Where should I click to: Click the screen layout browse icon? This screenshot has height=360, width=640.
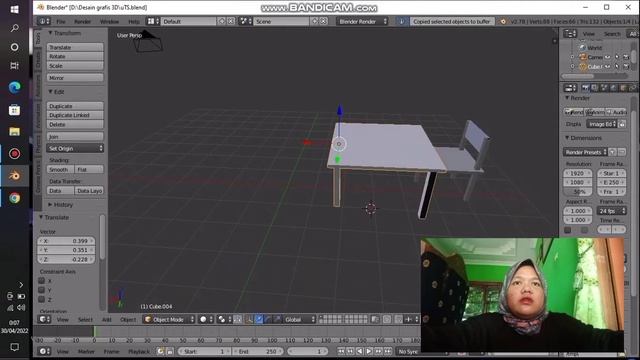coord(153,21)
